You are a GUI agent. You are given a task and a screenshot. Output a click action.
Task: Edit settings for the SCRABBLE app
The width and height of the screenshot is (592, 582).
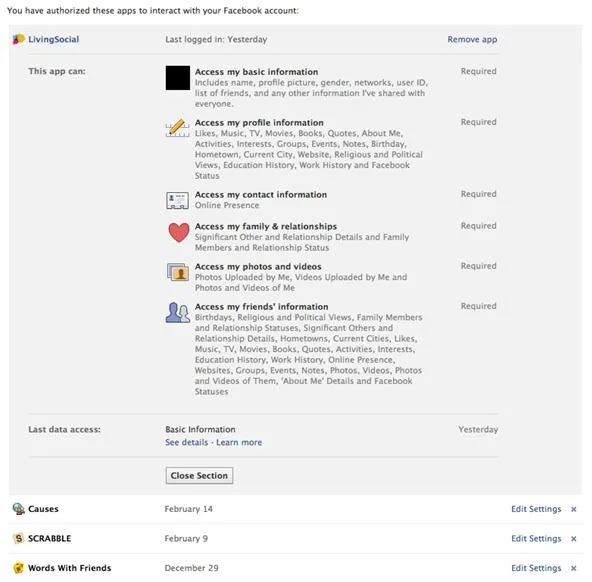tap(536, 539)
